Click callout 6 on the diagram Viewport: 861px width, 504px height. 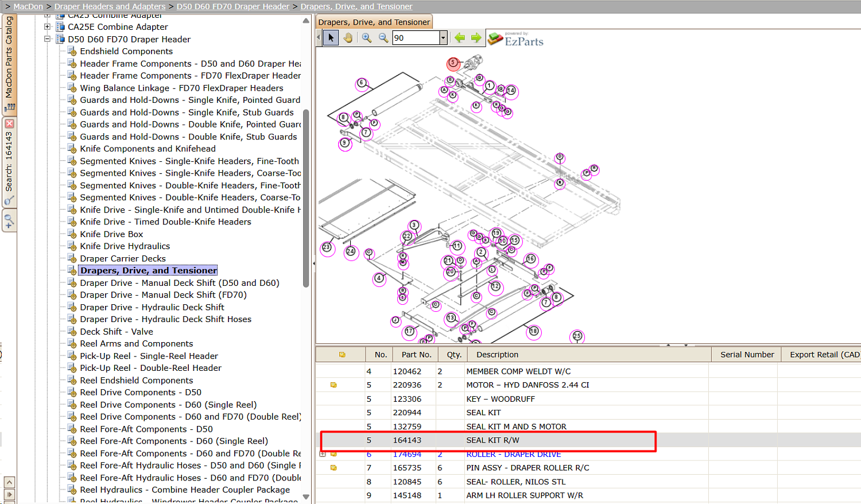pos(362,83)
